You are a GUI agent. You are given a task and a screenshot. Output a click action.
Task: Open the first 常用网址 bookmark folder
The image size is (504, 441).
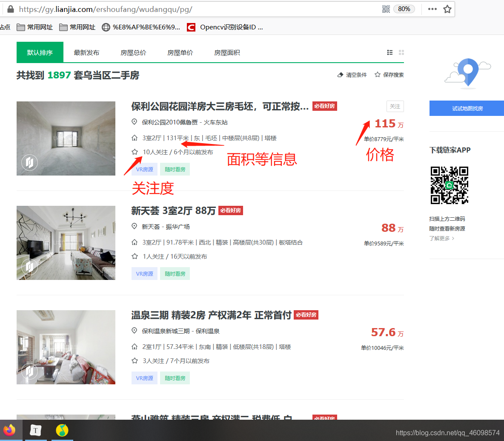click(35, 27)
